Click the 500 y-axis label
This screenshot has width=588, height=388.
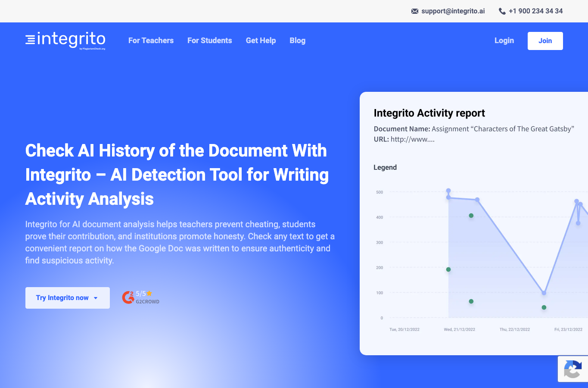coord(380,192)
